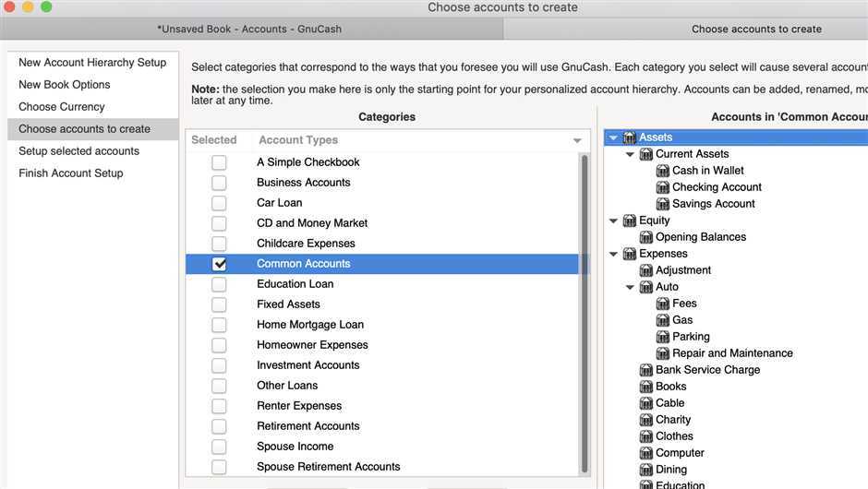
Task: Check the Renter Expenses checkbox
Action: click(219, 405)
